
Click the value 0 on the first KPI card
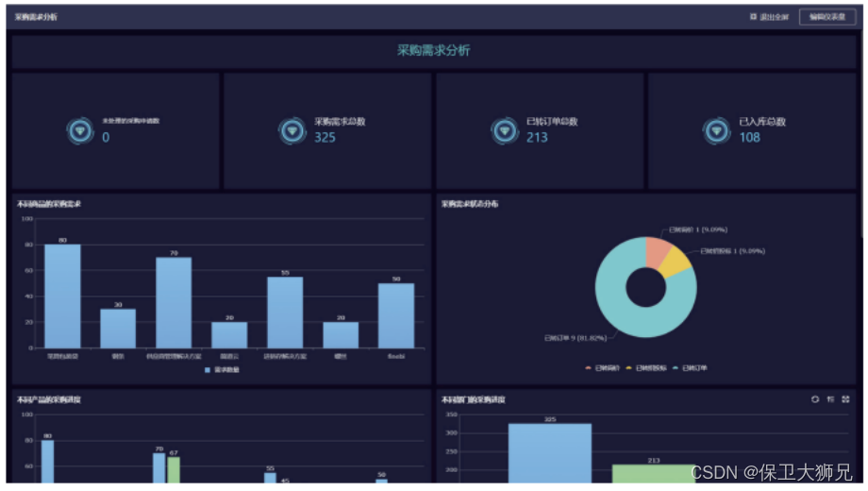106,138
